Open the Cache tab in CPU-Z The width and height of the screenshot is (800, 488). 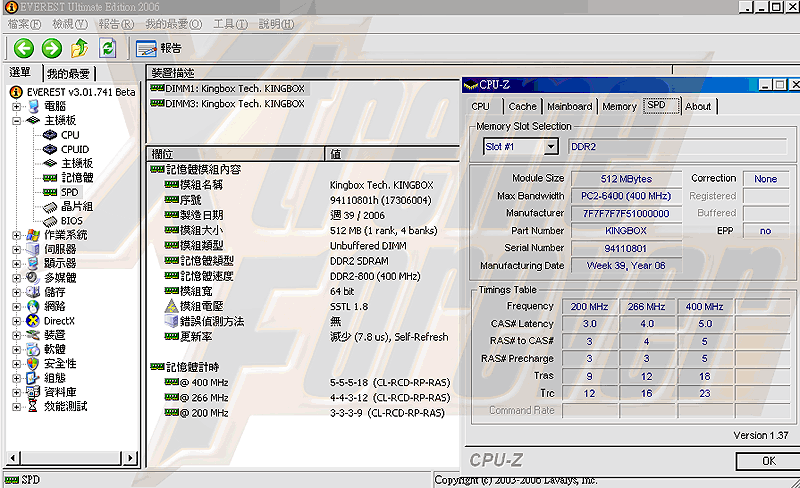click(x=522, y=106)
